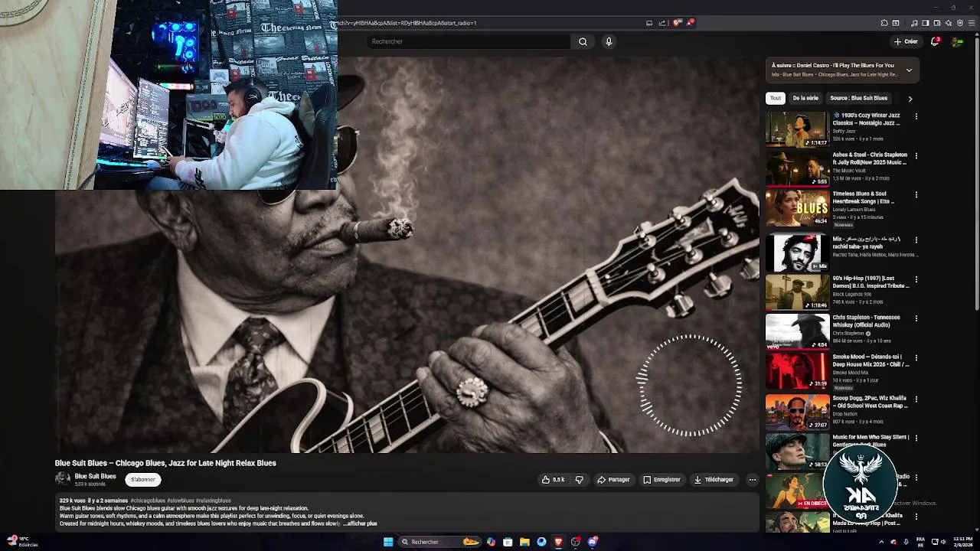Screen dimensions: 980x551
Task: Open options menu for Smoke Mood video
Action: [916, 358]
